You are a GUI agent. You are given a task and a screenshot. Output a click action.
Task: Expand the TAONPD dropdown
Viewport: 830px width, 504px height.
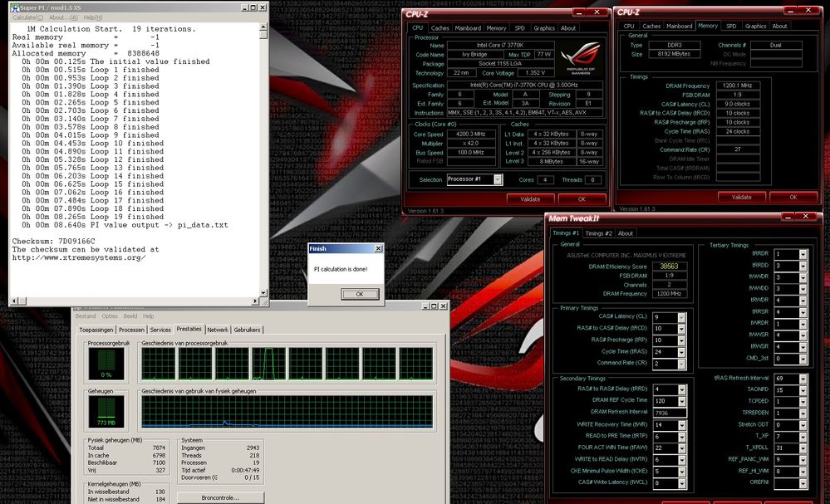pos(803,390)
